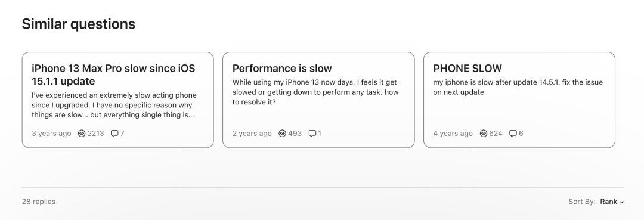Click the 'I've experienced an extremely slow' description text
644x220 pixels.
tap(114, 105)
